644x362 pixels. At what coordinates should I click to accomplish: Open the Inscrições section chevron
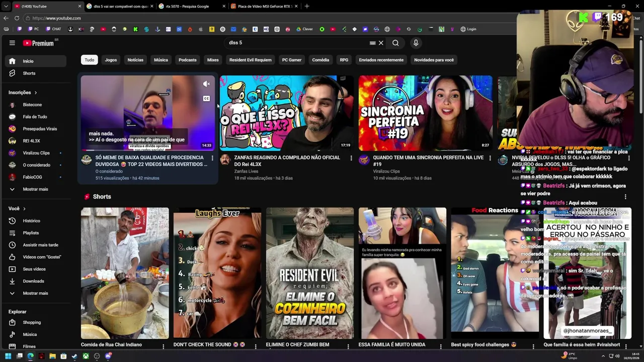(35, 93)
